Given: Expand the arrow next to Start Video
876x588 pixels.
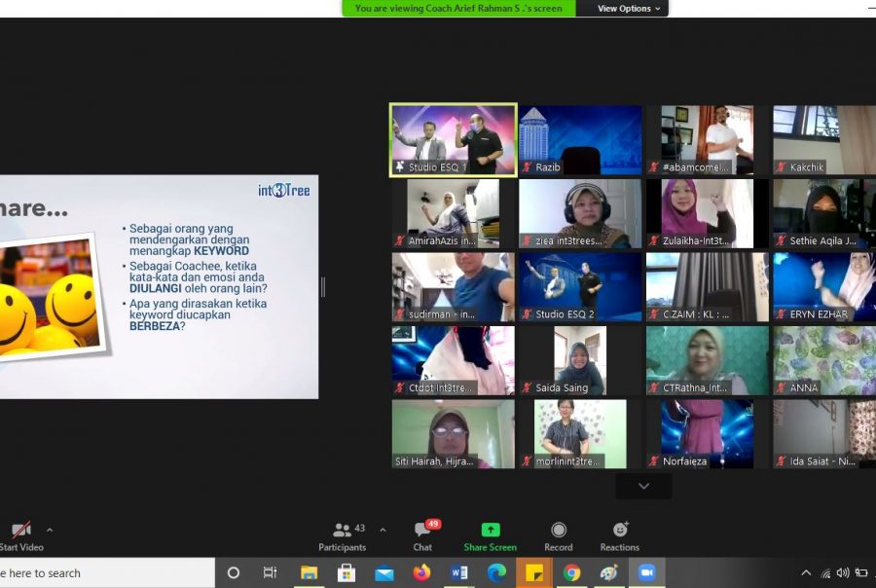Looking at the screenshot, I should [x=50, y=530].
